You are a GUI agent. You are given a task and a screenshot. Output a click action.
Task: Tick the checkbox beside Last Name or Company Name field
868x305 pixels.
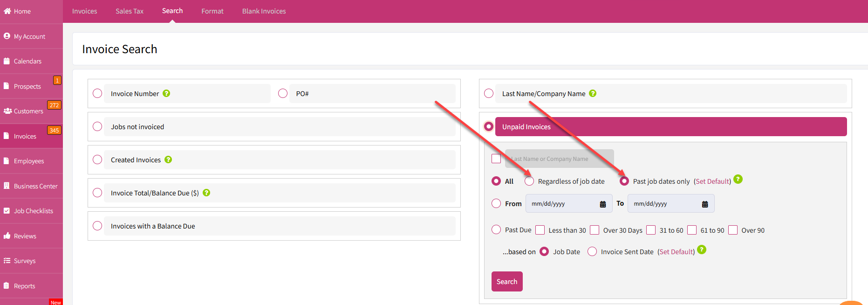click(496, 159)
